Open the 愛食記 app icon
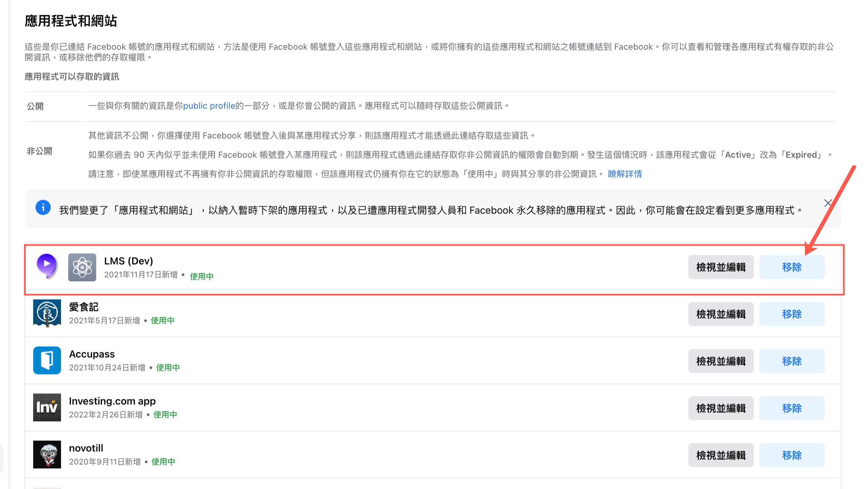 coord(47,313)
